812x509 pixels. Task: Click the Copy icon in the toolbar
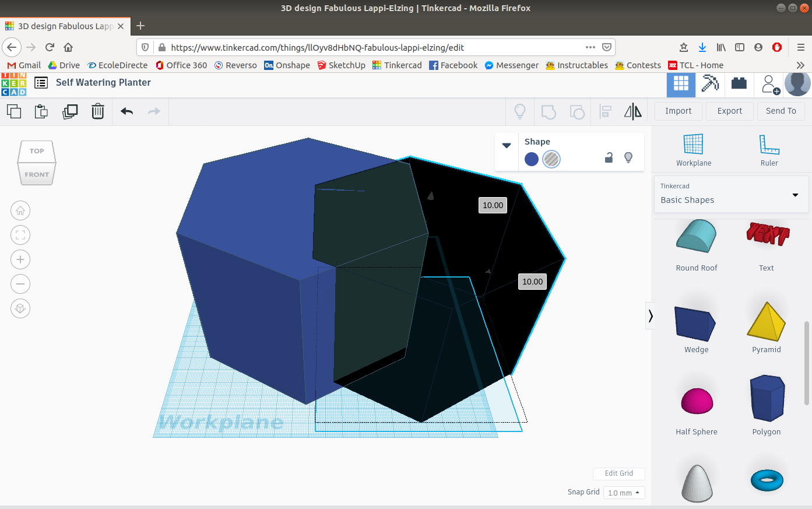click(14, 111)
